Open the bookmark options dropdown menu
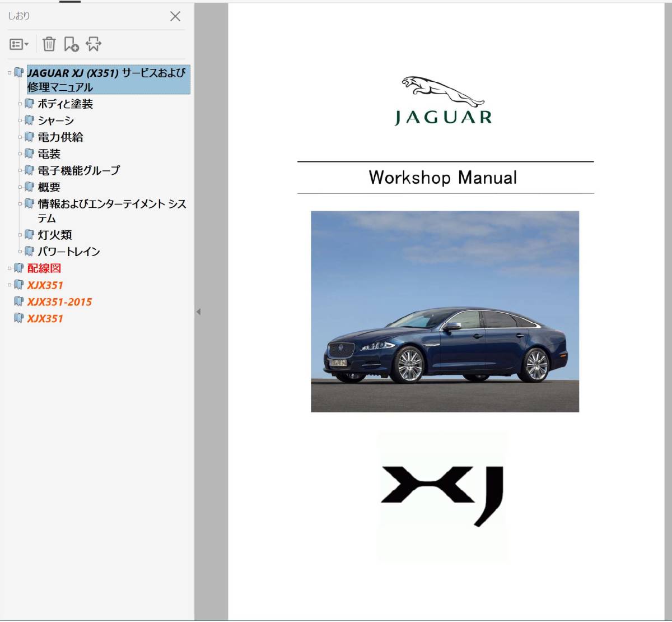The image size is (672, 622). [19, 44]
